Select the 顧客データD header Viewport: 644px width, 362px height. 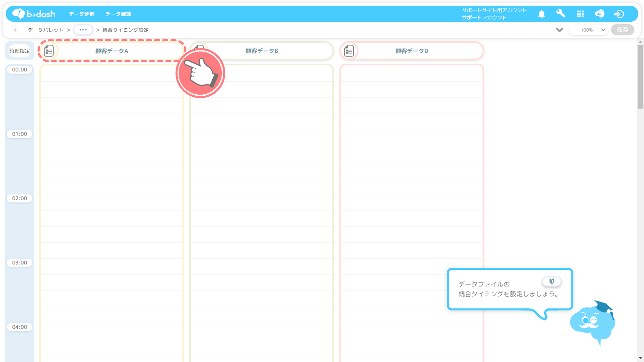pyautogui.click(x=412, y=51)
